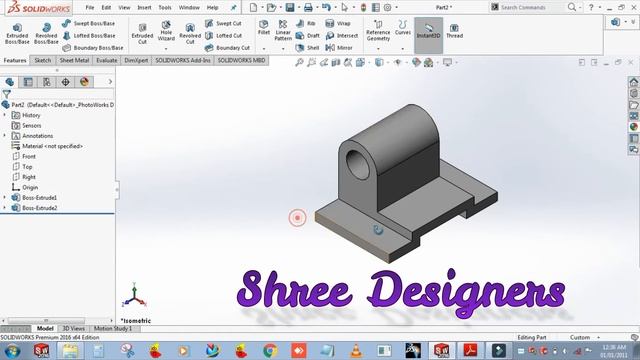The width and height of the screenshot is (640, 360).
Task: Select the Revolved Boss/Base tool
Action: [x=46, y=33]
